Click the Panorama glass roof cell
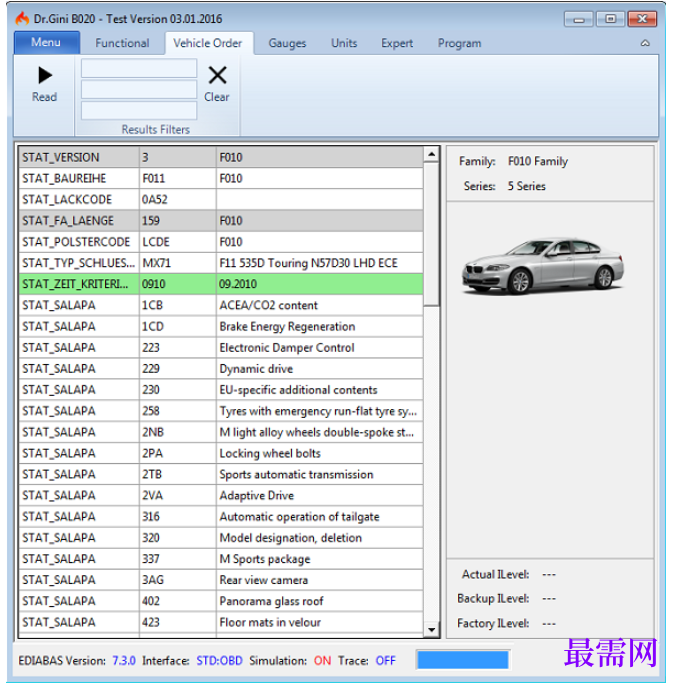 tap(320, 601)
